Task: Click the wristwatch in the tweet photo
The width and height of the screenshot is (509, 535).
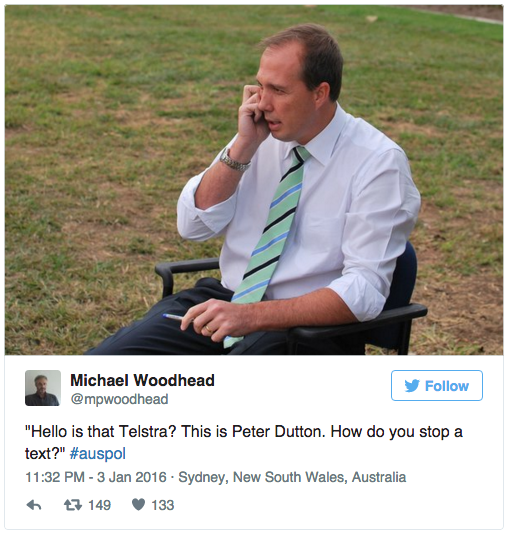Action: click(234, 160)
